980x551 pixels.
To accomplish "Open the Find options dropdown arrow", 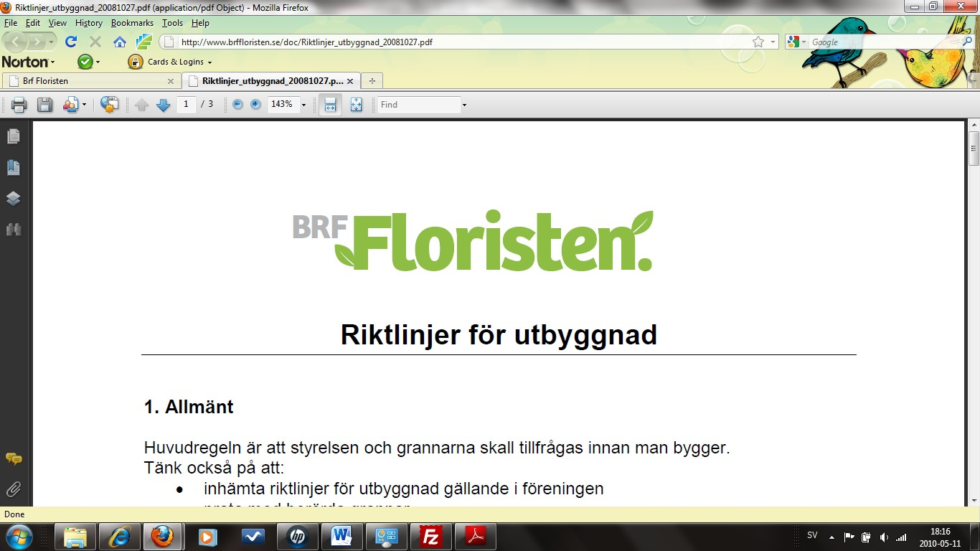I will coord(464,105).
